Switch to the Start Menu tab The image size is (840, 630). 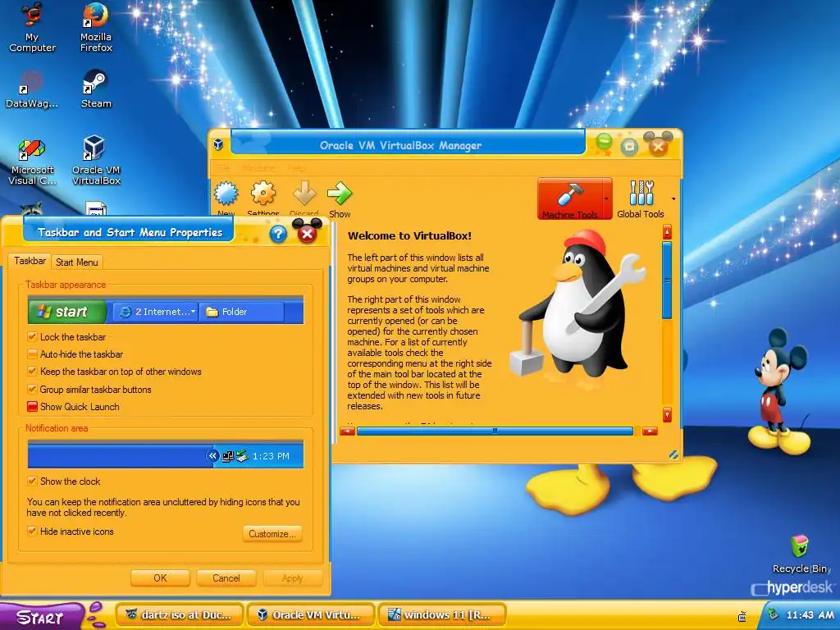76,262
